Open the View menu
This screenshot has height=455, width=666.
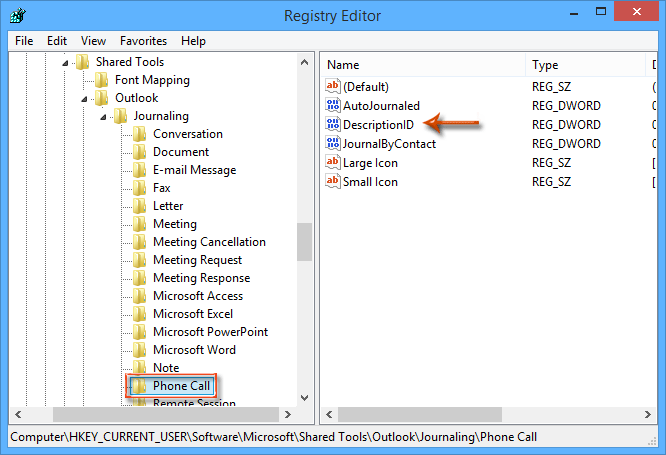tap(93, 41)
